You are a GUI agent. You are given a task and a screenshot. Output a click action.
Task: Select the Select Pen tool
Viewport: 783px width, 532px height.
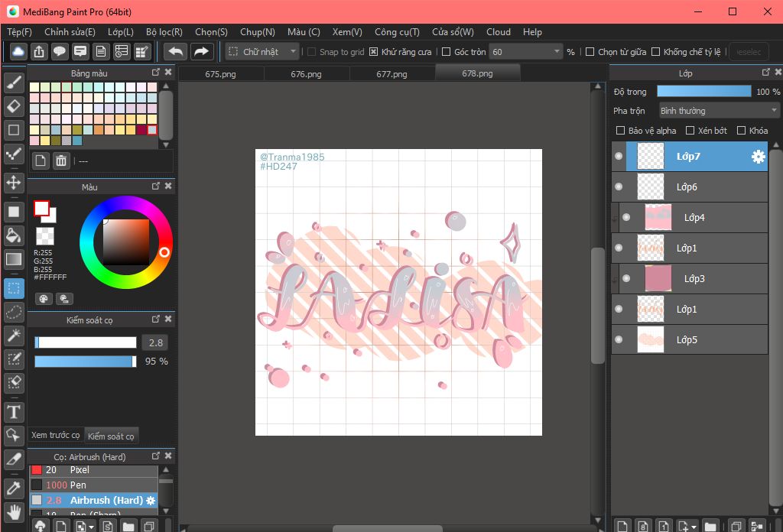[x=14, y=359]
